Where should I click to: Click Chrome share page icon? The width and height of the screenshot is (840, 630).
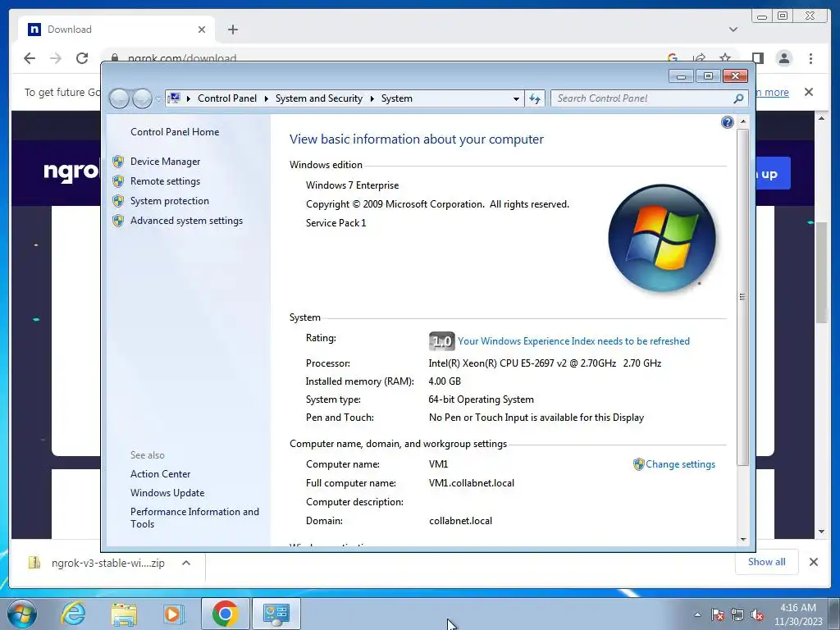coord(699,57)
